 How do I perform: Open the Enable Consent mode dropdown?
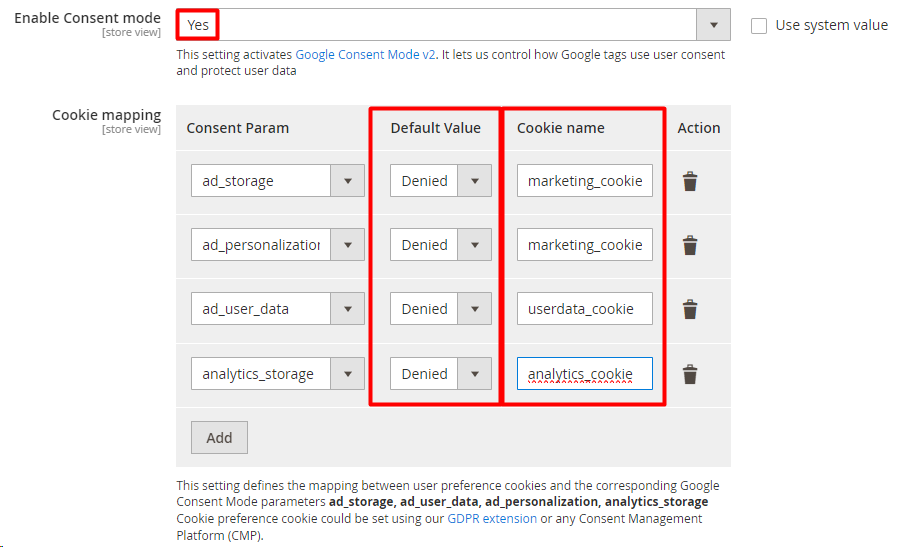coord(452,25)
